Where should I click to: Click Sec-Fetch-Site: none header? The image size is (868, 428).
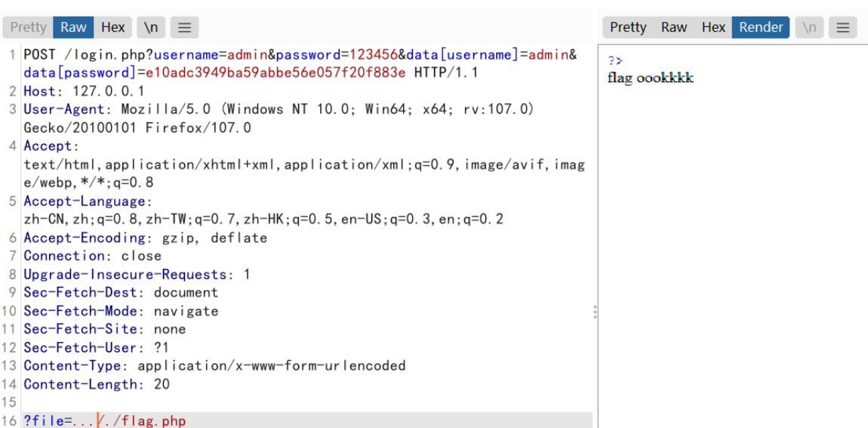point(105,329)
